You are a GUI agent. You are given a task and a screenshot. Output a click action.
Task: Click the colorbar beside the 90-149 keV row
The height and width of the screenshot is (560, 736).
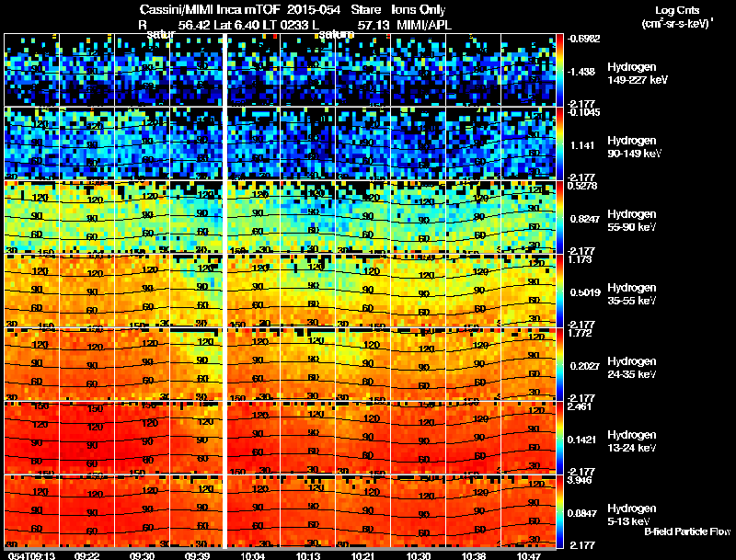559,143
